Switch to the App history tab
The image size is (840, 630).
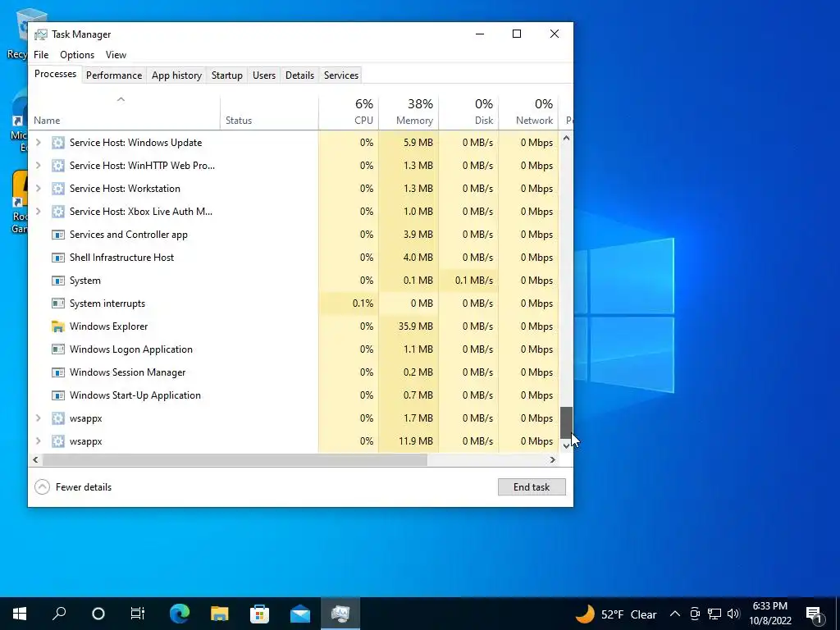click(x=177, y=75)
